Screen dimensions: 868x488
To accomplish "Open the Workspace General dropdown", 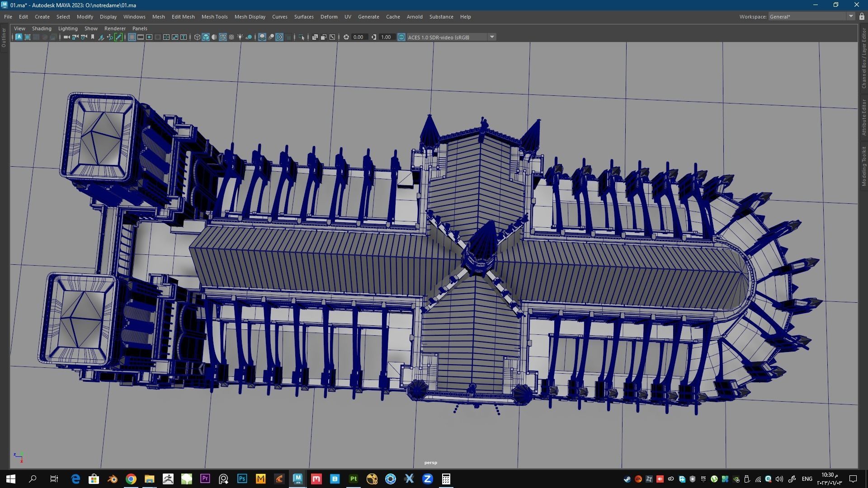I will (811, 17).
